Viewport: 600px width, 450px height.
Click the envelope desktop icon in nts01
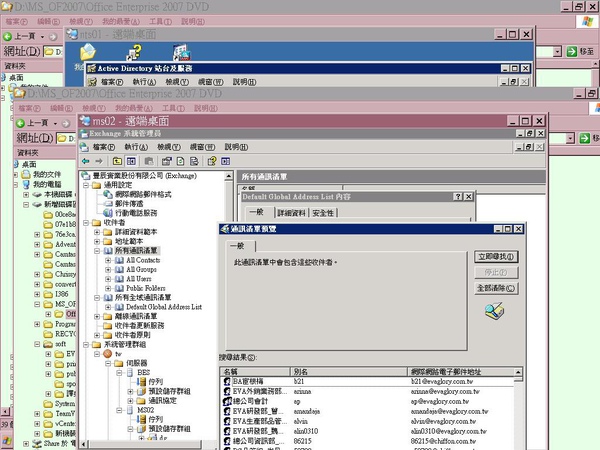point(88,52)
